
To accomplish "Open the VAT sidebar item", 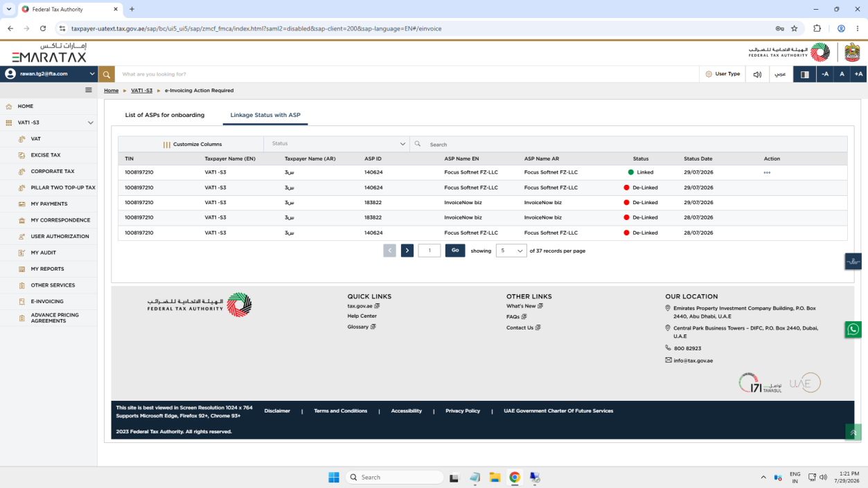I will coord(35,139).
